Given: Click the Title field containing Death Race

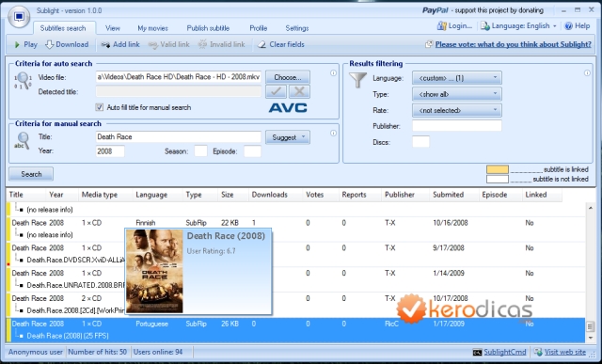Looking at the screenshot, I should pos(178,137).
